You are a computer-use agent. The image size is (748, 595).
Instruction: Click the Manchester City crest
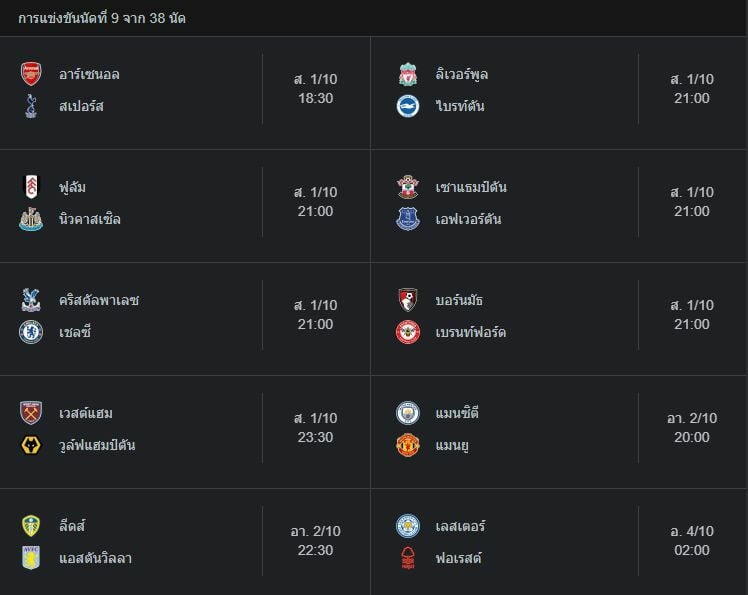[408, 413]
